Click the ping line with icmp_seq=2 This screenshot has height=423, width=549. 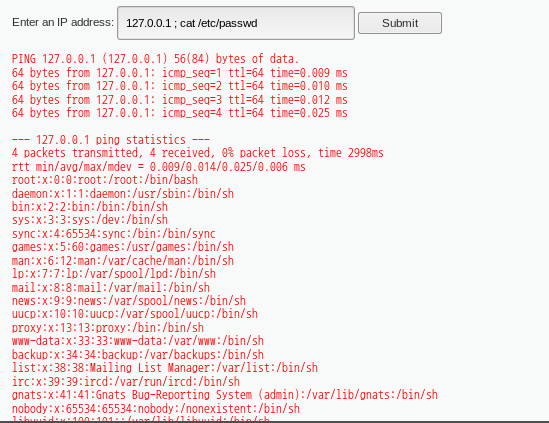[180, 86]
